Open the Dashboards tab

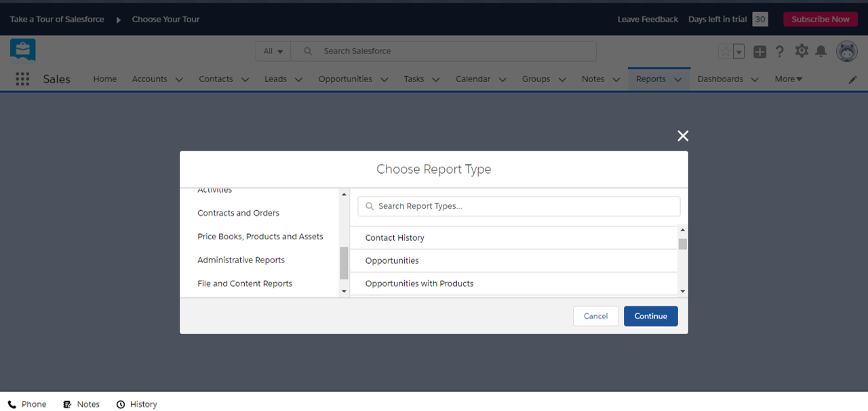[x=720, y=79]
